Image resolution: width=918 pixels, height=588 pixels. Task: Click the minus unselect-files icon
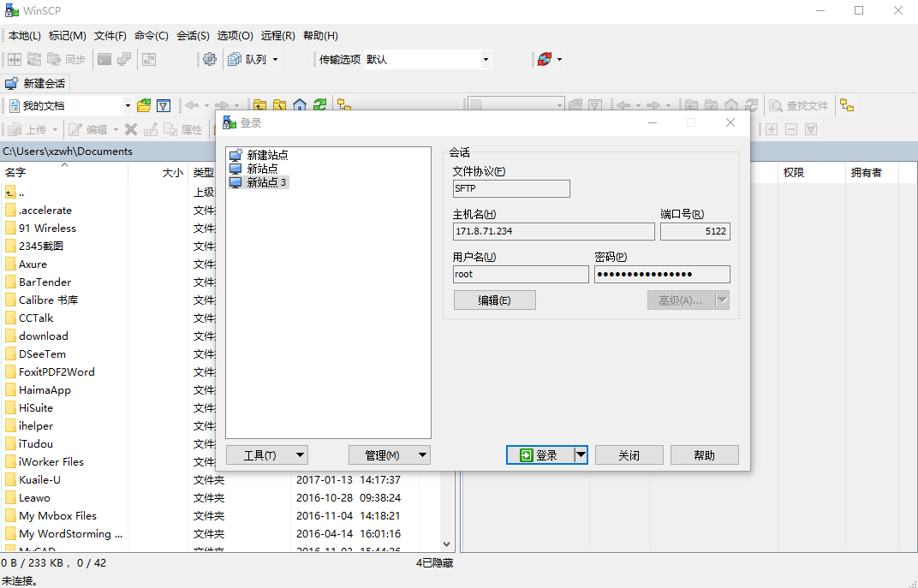pos(791,129)
